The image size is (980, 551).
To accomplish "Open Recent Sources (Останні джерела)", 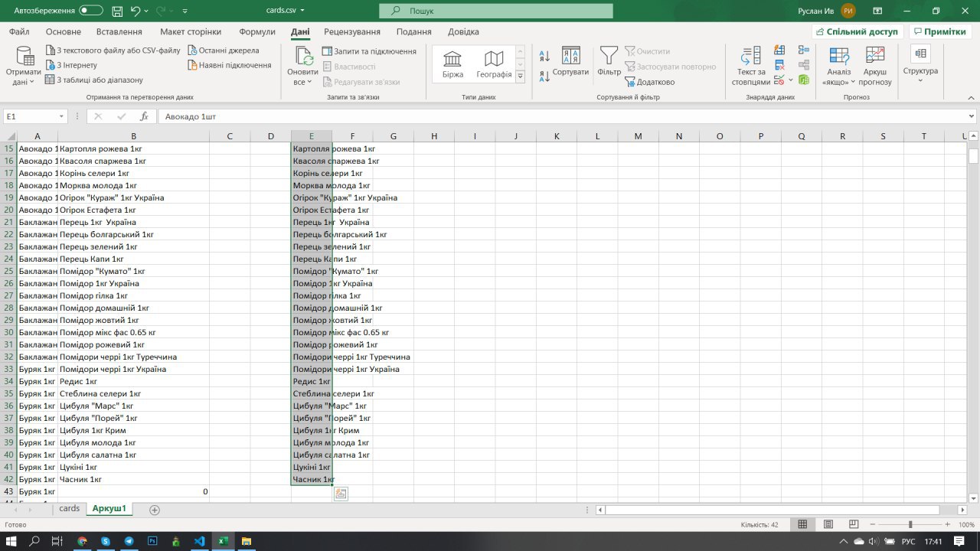I will coord(224,51).
